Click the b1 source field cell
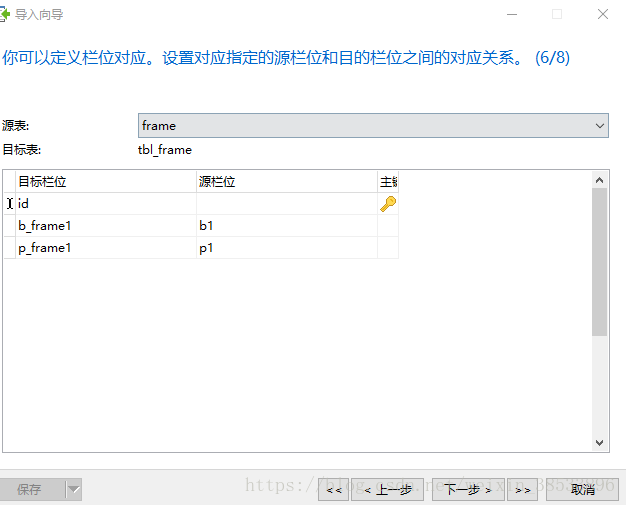The width and height of the screenshot is (626, 505). [x=287, y=226]
